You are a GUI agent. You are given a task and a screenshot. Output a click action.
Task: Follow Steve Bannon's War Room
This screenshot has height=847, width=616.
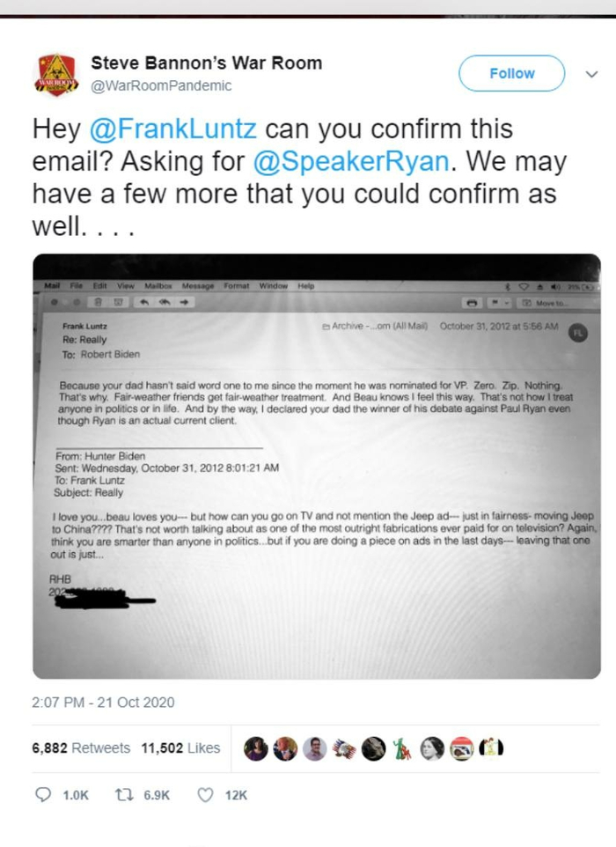pos(511,74)
